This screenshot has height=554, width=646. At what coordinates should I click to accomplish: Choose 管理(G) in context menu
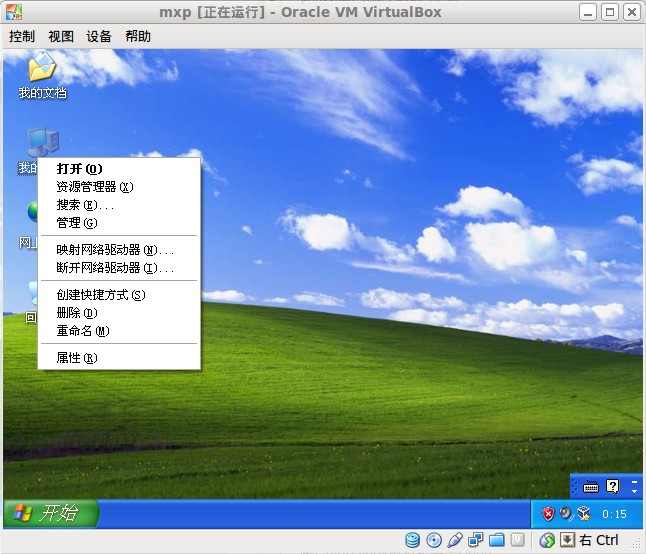click(x=119, y=223)
